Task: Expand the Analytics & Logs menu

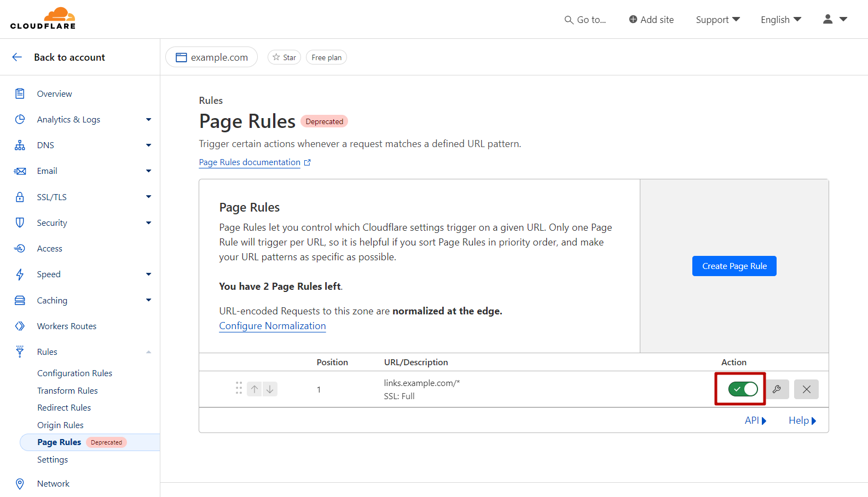Action: point(148,120)
